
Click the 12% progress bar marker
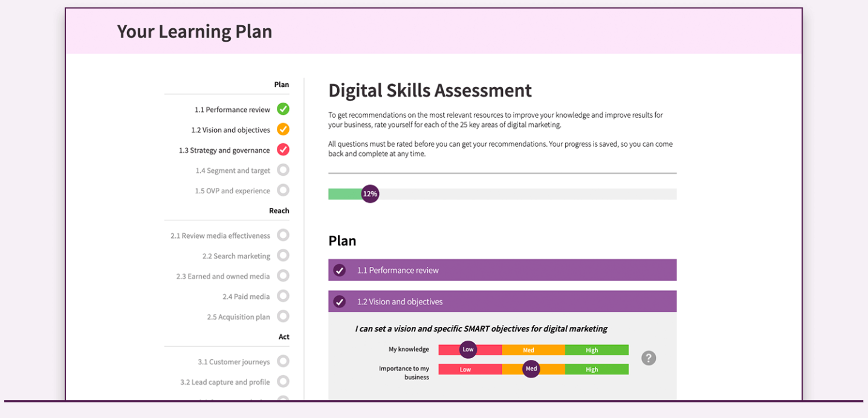(370, 194)
